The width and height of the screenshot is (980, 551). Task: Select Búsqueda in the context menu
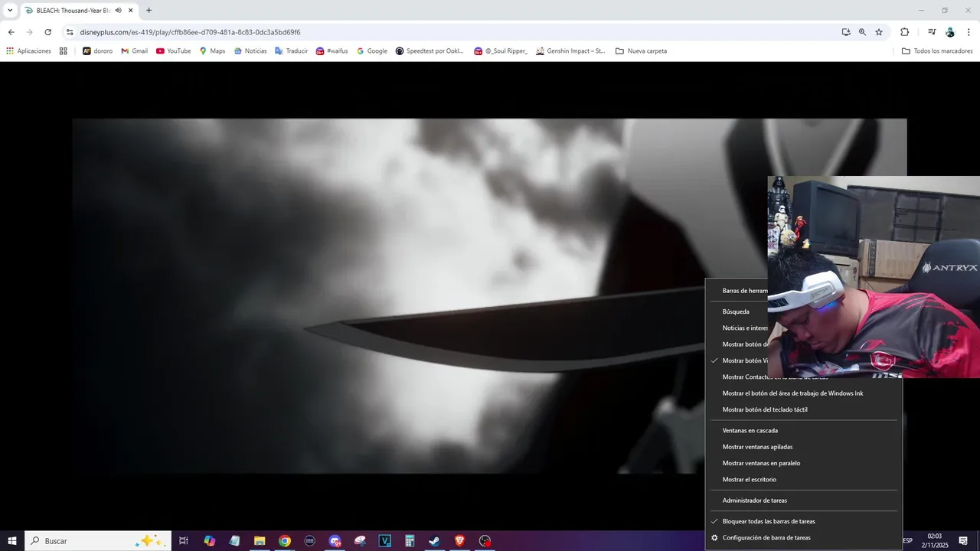737,311
